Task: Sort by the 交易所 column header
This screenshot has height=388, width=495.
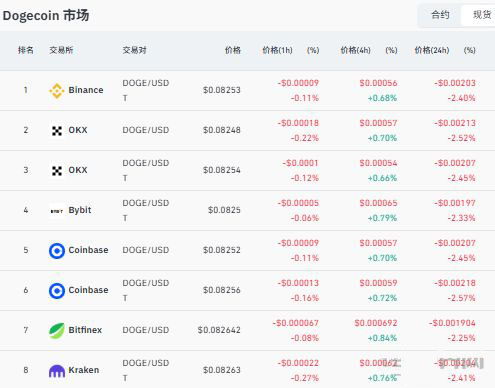Action: tap(61, 50)
